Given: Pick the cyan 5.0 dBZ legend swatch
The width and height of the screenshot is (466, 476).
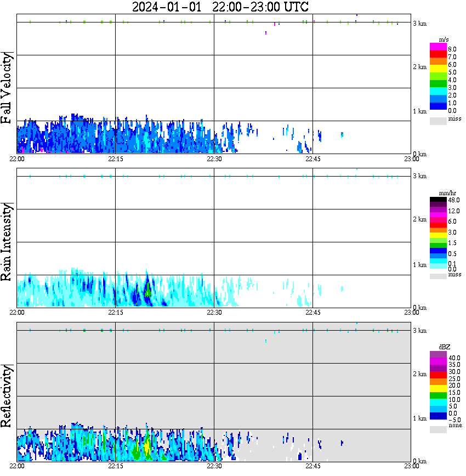Looking at the screenshot, I should (438, 402).
